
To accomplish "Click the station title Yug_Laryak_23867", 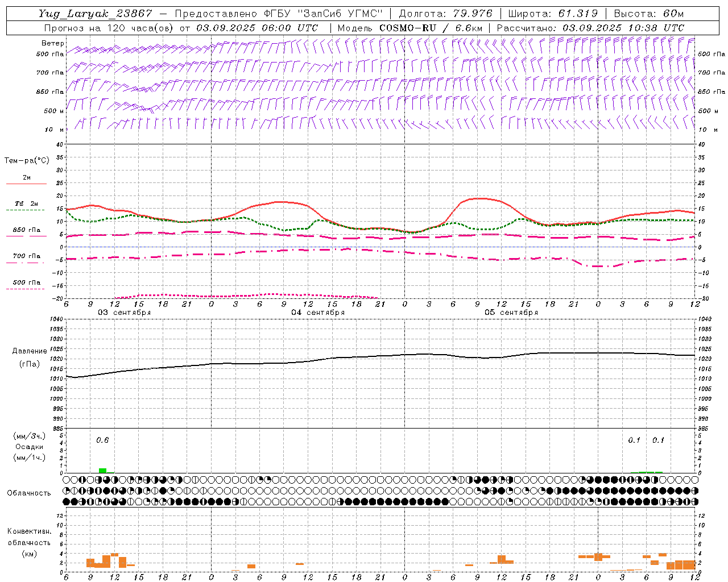I will click(x=96, y=14).
